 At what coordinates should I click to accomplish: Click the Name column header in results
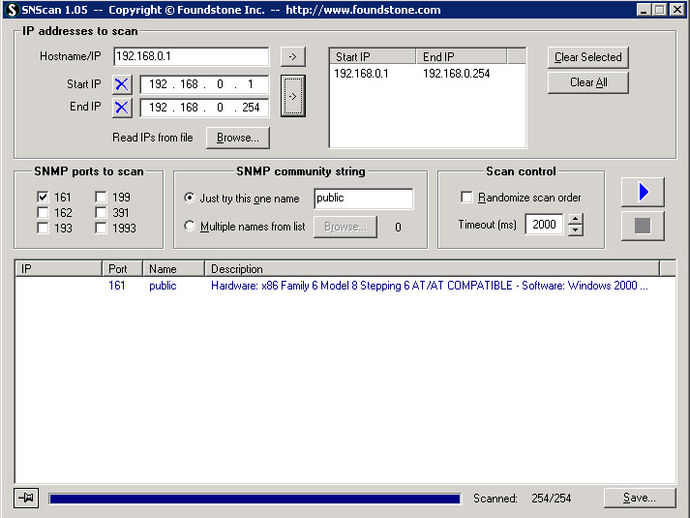[173, 268]
